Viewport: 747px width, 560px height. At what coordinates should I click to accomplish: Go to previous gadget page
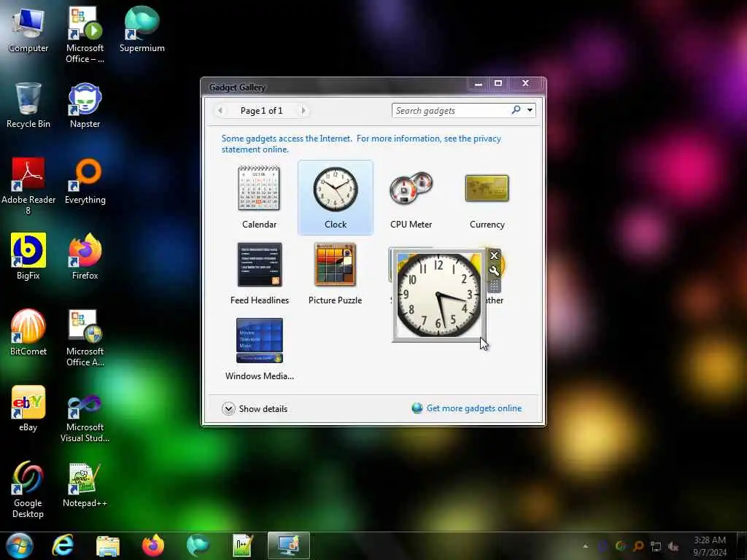pos(220,111)
